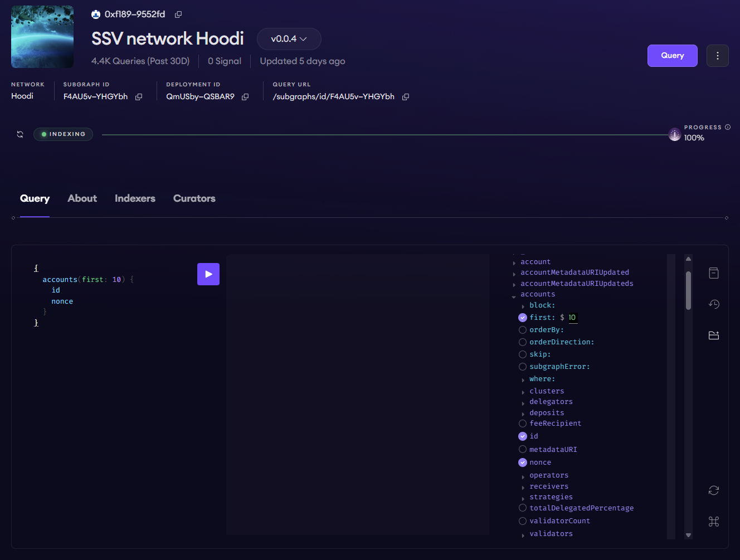This screenshot has height=560, width=740.
Task: Click the INDEXING status badge
Action: tap(63, 134)
